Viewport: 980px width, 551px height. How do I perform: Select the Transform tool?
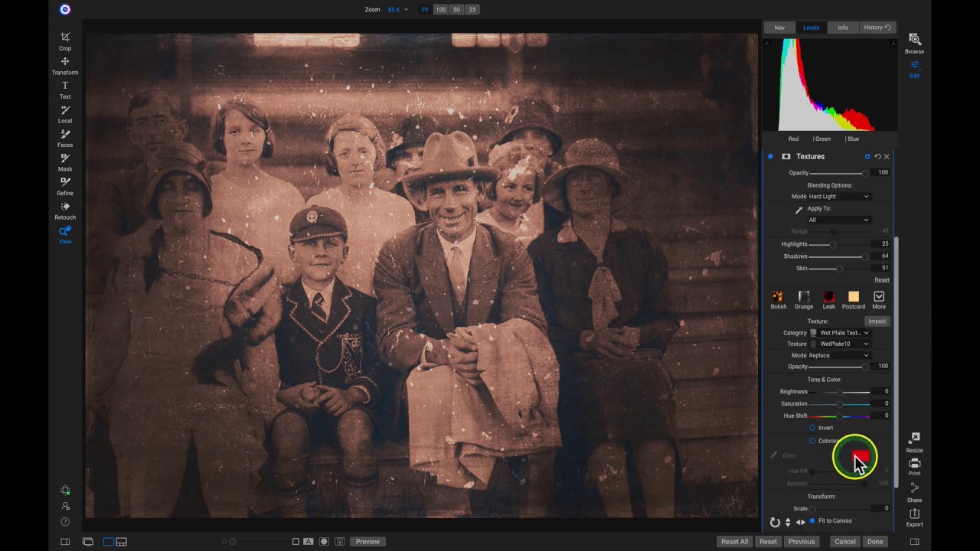tap(65, 65)
